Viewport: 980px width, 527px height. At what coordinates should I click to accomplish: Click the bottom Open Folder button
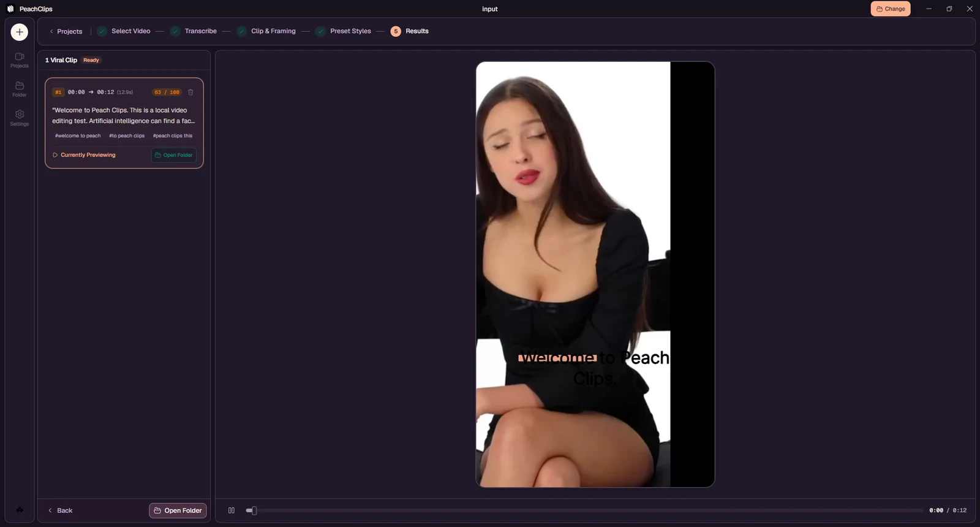click(178, 510)
